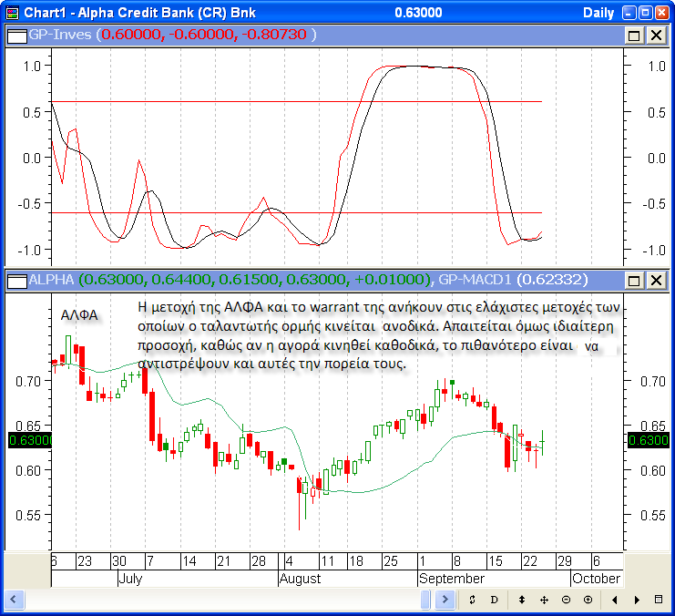This screenshot has height=616, width=675.
Task: Click the refresh chart icon in bottom toolbar
Action: click(472, 600)
